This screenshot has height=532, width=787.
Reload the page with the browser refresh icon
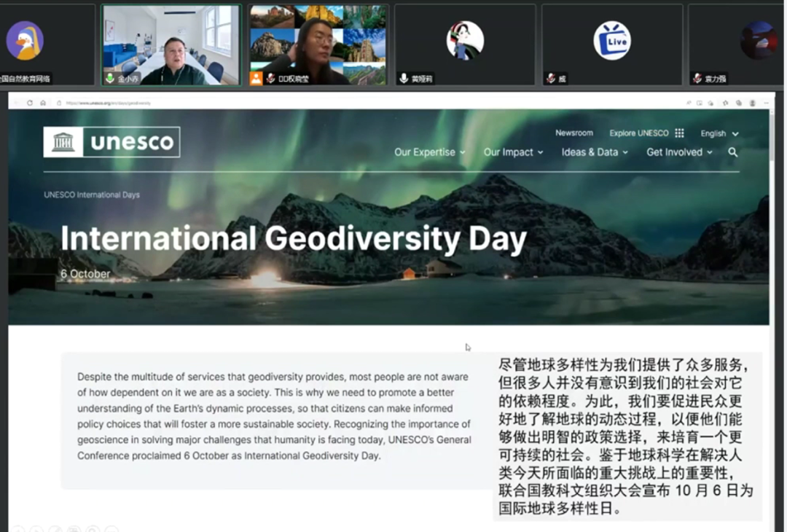click(x=30, y=103)
